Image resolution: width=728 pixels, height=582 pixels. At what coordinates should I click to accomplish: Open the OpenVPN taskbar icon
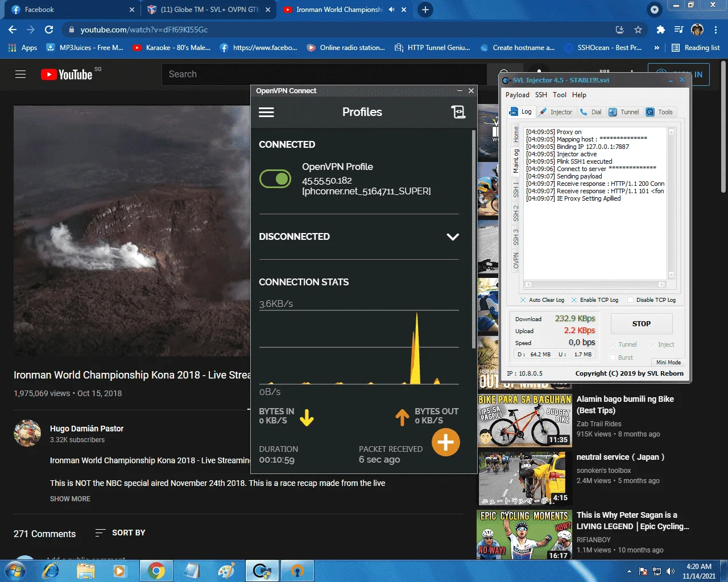coord(297,571)
